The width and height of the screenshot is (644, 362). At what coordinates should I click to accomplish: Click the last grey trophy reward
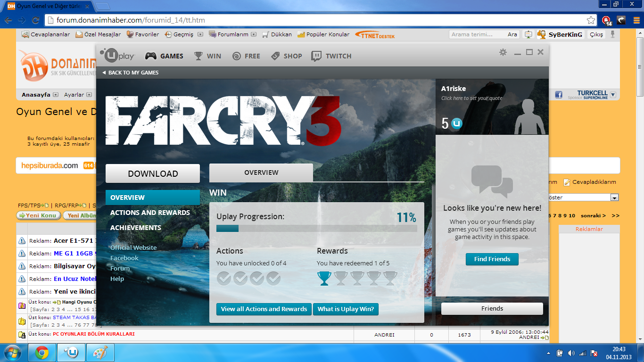tap(390, 279)
